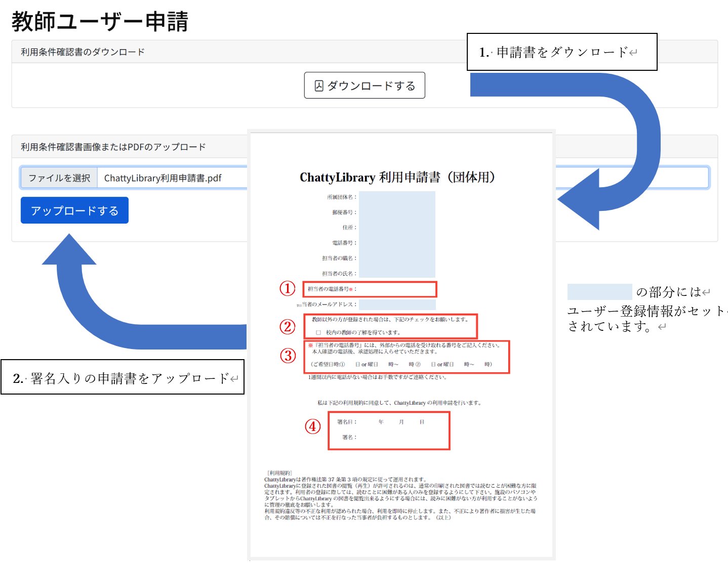Click the 利用条件確認書画像またはPDFのアップロード panel header
Screen dimensions: 728x564
[113, 147]
